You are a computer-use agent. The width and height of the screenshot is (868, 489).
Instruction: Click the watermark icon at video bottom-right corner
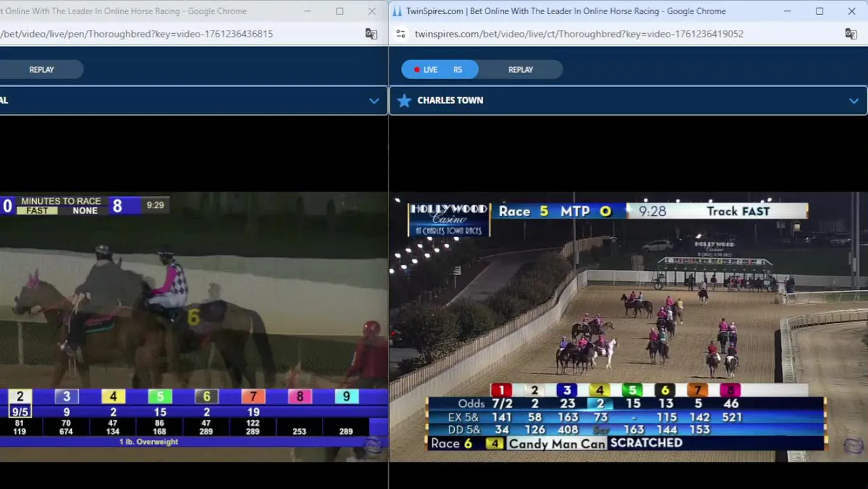pos(854,446)
